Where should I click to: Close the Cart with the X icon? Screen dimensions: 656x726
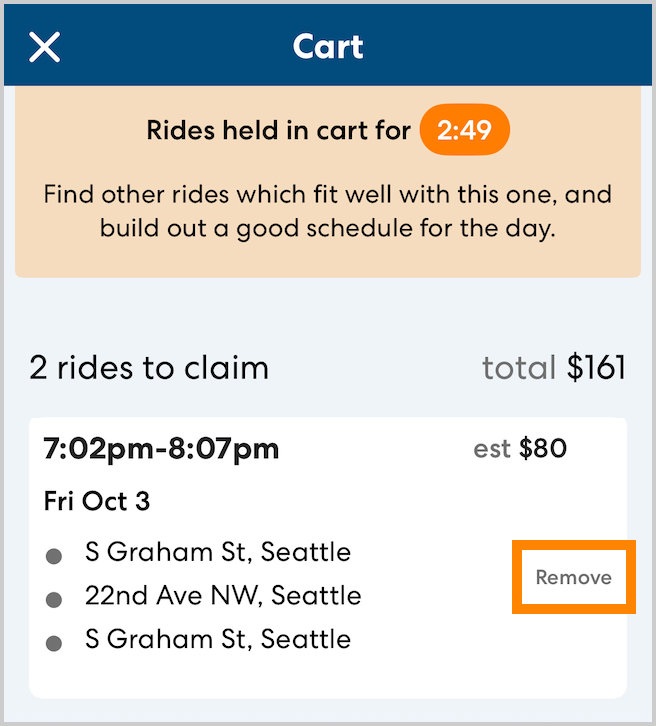click(x=45, y=47)
